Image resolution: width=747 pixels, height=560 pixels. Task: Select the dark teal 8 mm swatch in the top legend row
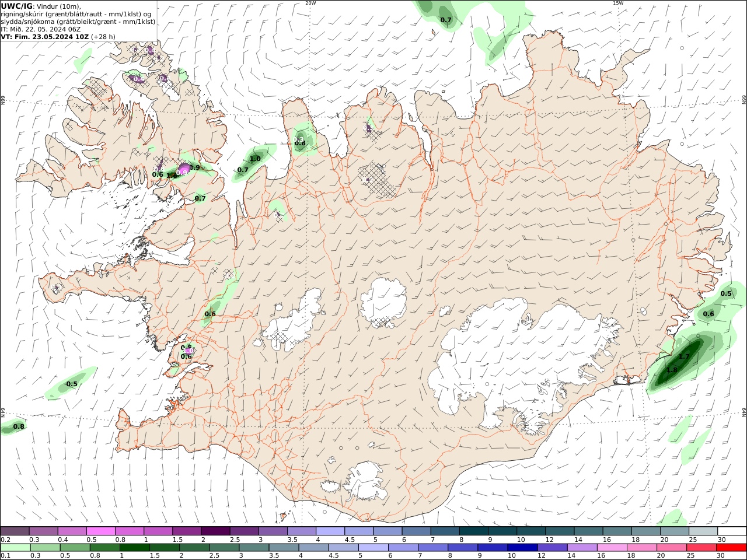tap(474, 531)
